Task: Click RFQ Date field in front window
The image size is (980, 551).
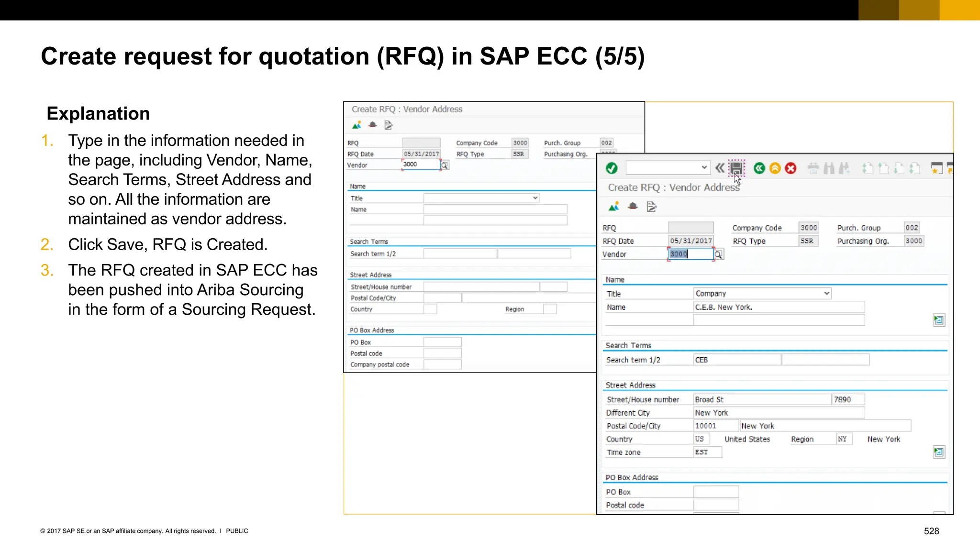Action: [690, 241]
